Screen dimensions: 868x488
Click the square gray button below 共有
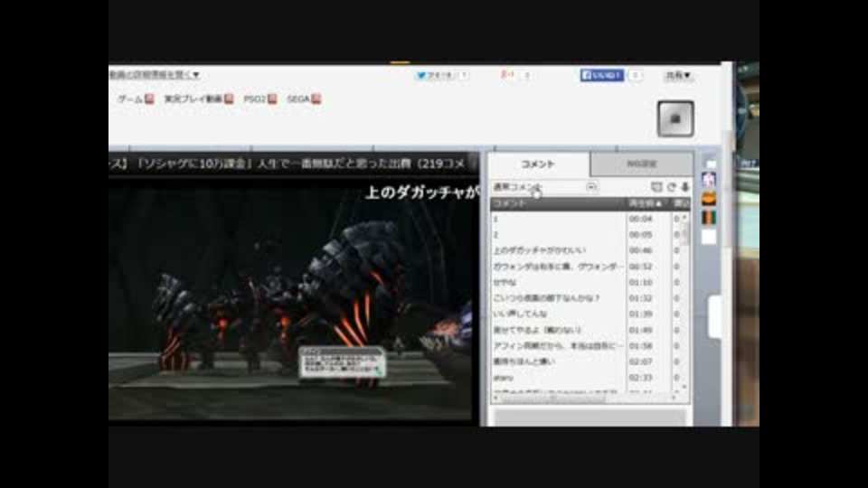click(x=675, y=118)
